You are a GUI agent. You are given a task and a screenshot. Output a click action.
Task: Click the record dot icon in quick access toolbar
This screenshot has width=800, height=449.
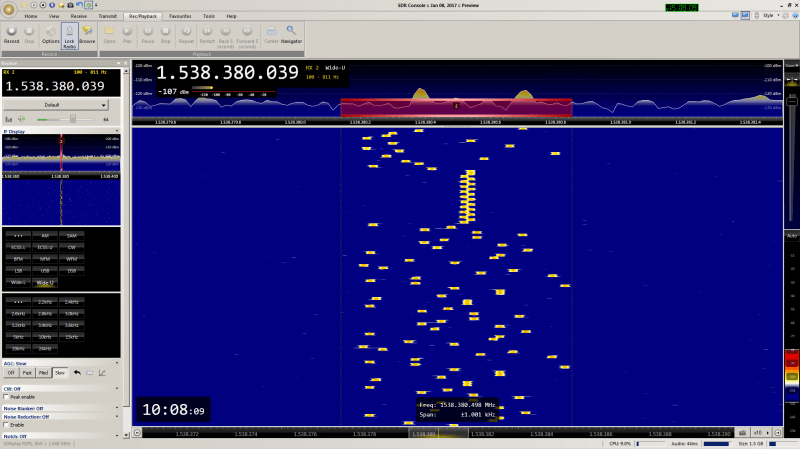pos(43,5)
